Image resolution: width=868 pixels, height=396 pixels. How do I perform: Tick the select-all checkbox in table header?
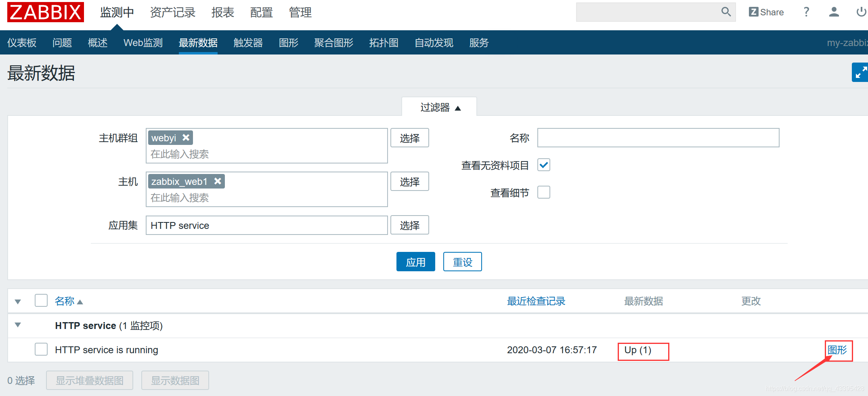tap(41, 300)
